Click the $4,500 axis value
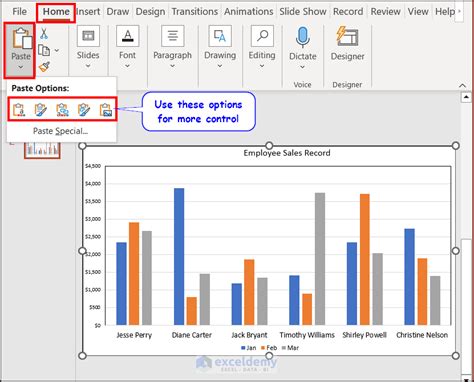Screen dimensions: 474x382 pyautogui.click(x=93, y=166)
